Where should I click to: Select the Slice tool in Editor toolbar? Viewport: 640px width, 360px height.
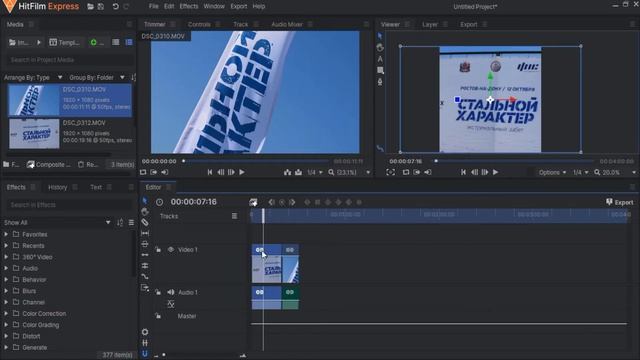[x=144, y=222]
